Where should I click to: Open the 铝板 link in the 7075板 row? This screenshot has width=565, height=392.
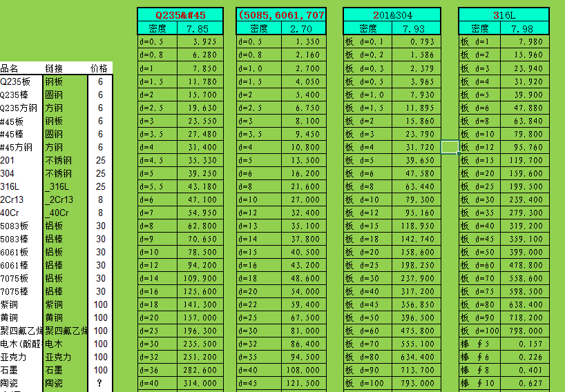pyautogui.click(x=54, y=279)
